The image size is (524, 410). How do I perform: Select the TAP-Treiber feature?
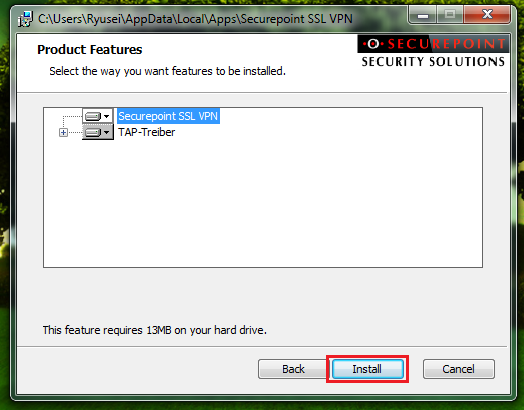click(146, 132)
